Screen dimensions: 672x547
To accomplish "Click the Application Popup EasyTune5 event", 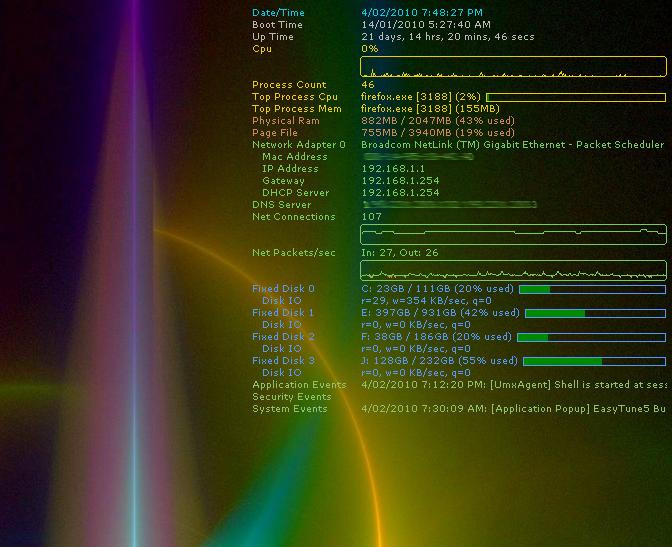I will [513, 409].
